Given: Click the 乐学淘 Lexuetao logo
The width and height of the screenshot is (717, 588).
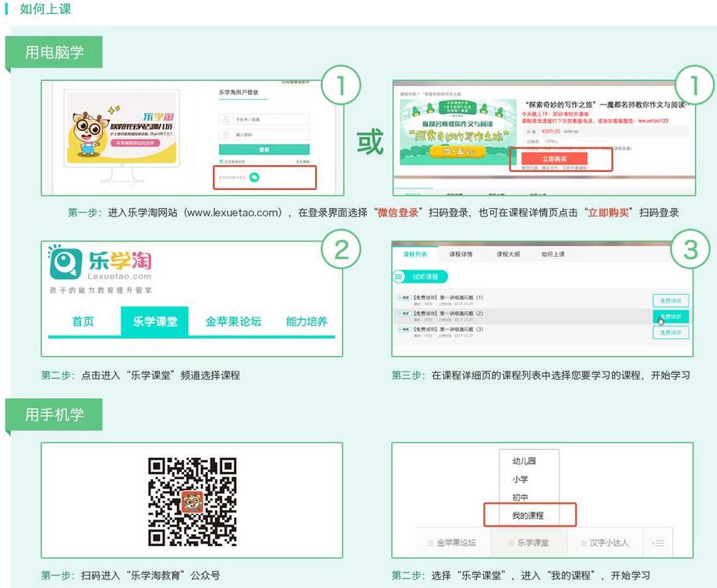Looking at the screenshot, I should point(101,265).
